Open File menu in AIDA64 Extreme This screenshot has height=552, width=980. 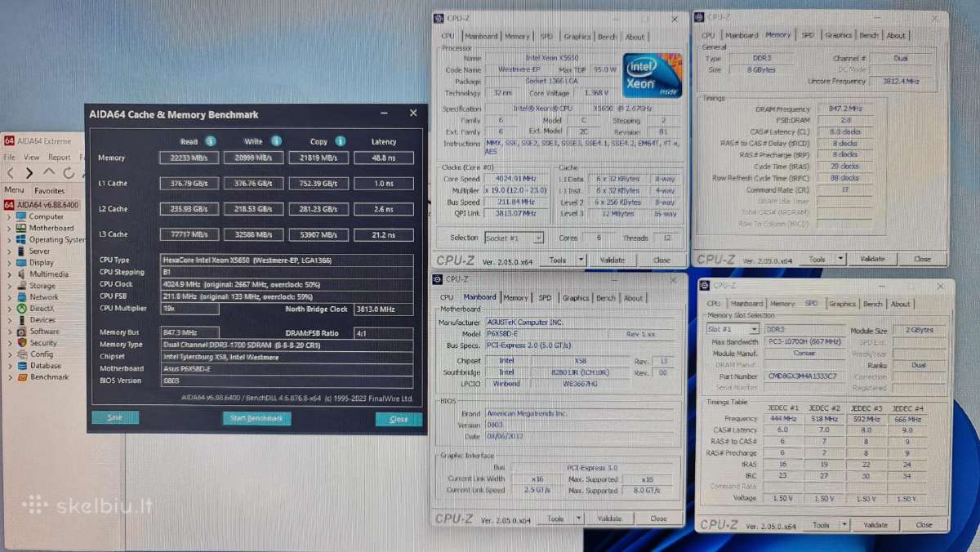[x=10, y=157]
